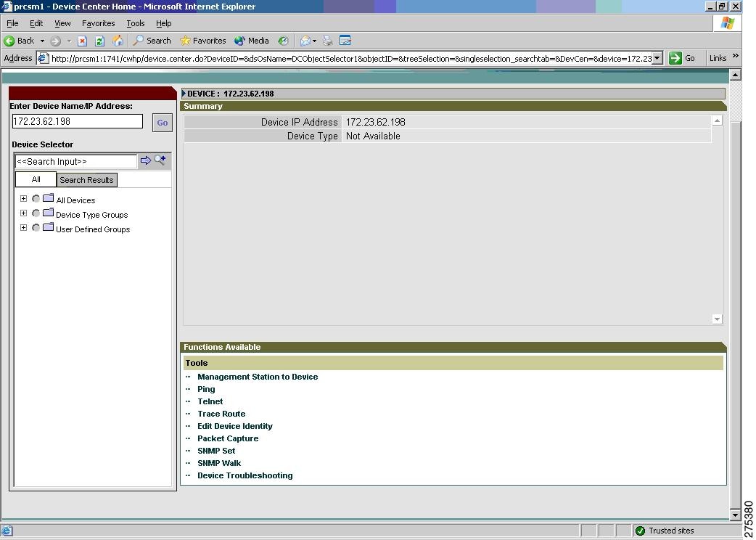
Task: Click the Forward arrow icon
Action: pyautogui.click(x=55, y=41)
